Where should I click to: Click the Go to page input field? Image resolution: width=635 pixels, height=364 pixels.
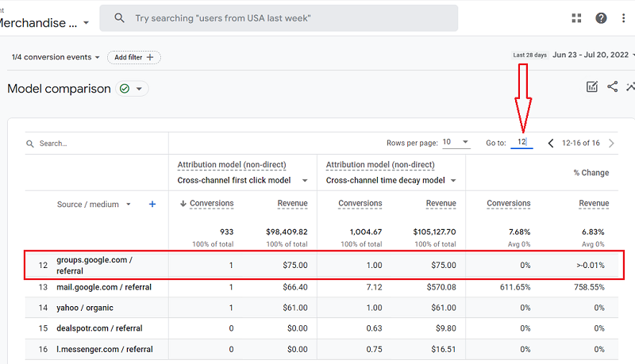coord(521,142)
